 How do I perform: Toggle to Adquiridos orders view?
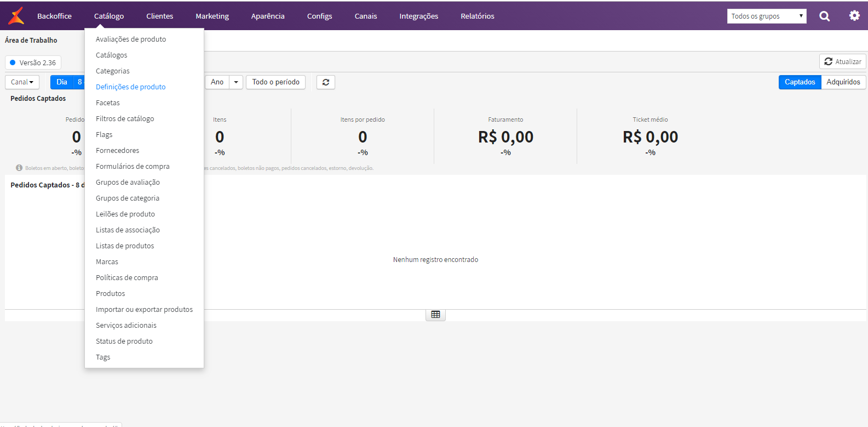click(x=843, y=82)
